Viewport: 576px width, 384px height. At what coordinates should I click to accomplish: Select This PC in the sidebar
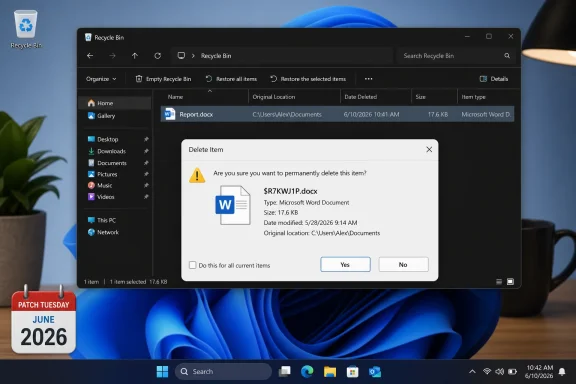(106, 220)
